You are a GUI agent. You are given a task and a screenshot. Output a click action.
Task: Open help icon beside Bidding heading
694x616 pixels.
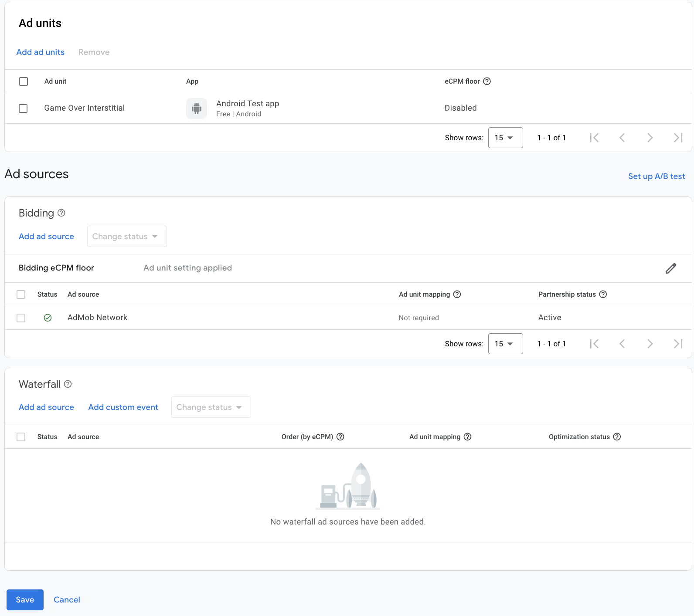click(x=61, y=213)
